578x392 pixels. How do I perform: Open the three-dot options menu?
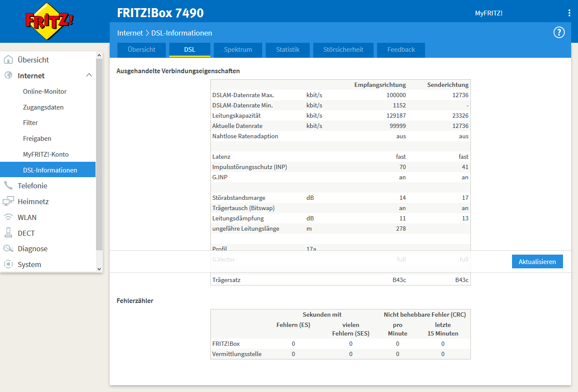click(569, 13)
